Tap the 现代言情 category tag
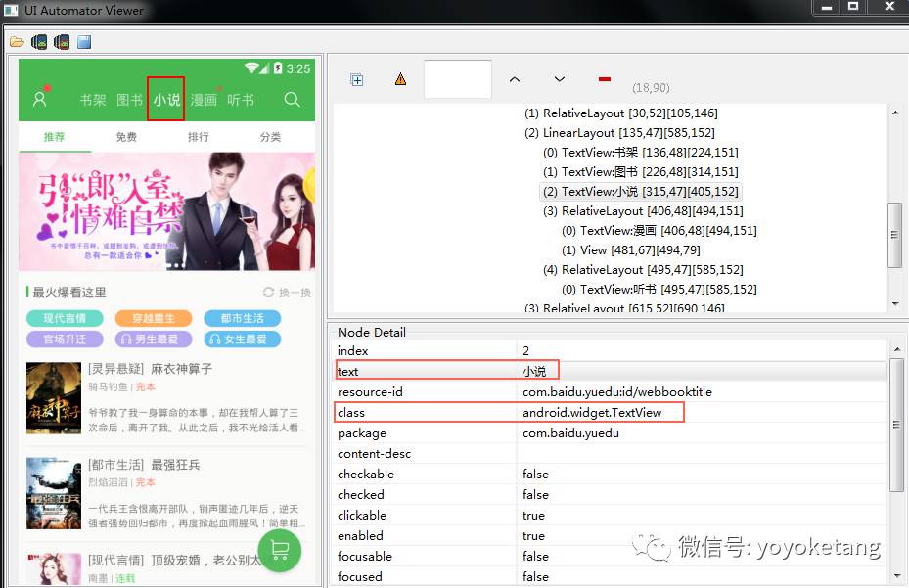 pyautogui.click(x=65, y=318)
